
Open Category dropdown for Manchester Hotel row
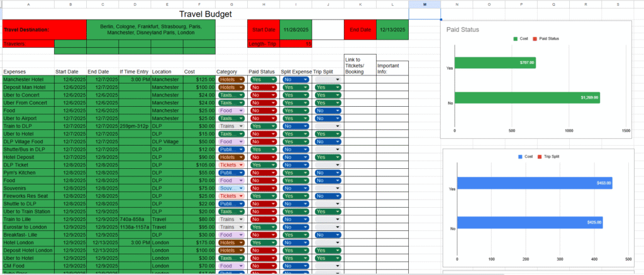point(231,80)
